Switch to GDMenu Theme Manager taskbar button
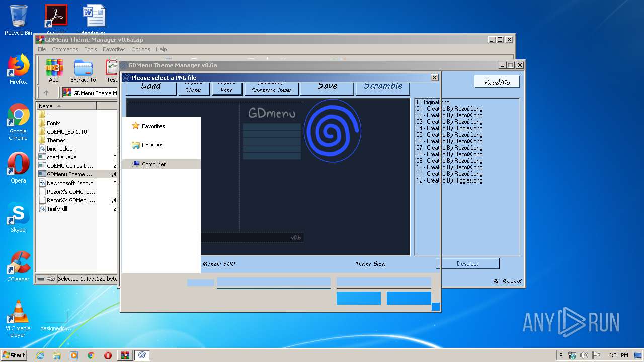 tap(142, 355)
